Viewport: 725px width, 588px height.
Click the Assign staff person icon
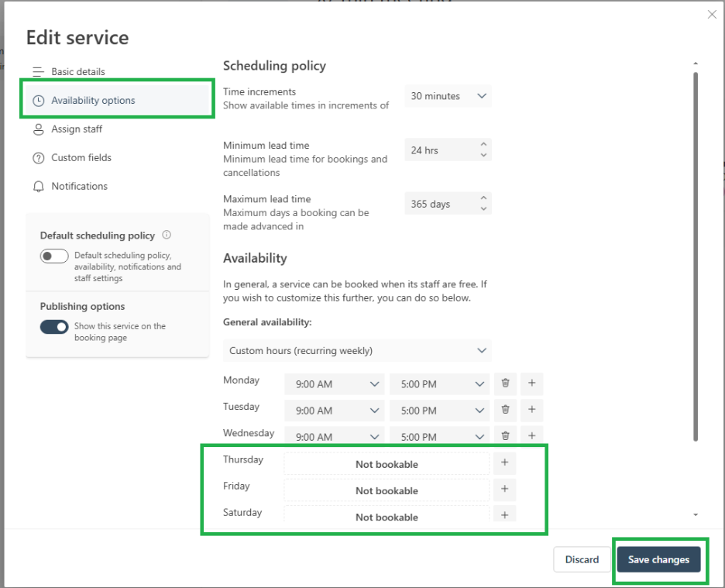[39, 129]
